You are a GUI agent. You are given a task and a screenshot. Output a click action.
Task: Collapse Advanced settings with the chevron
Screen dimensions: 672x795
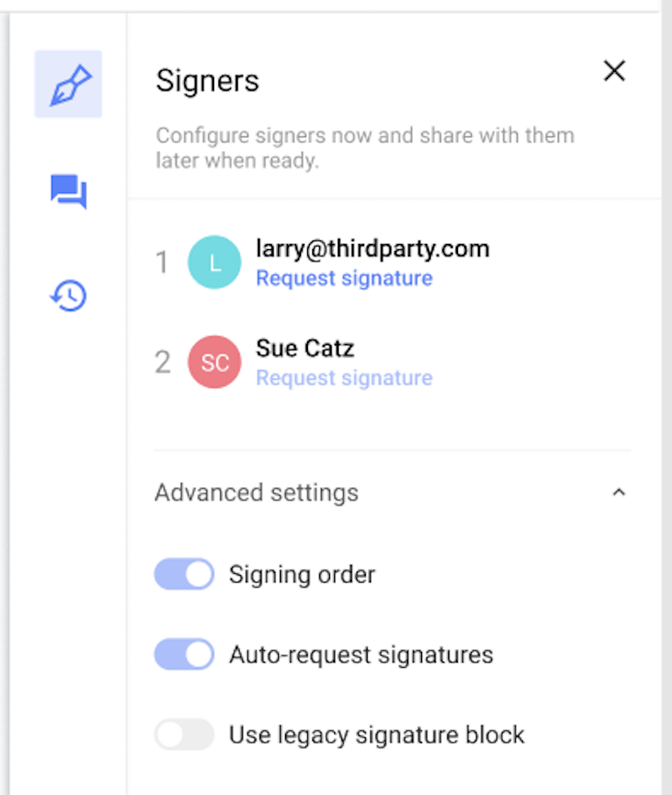tap(618, 492)
